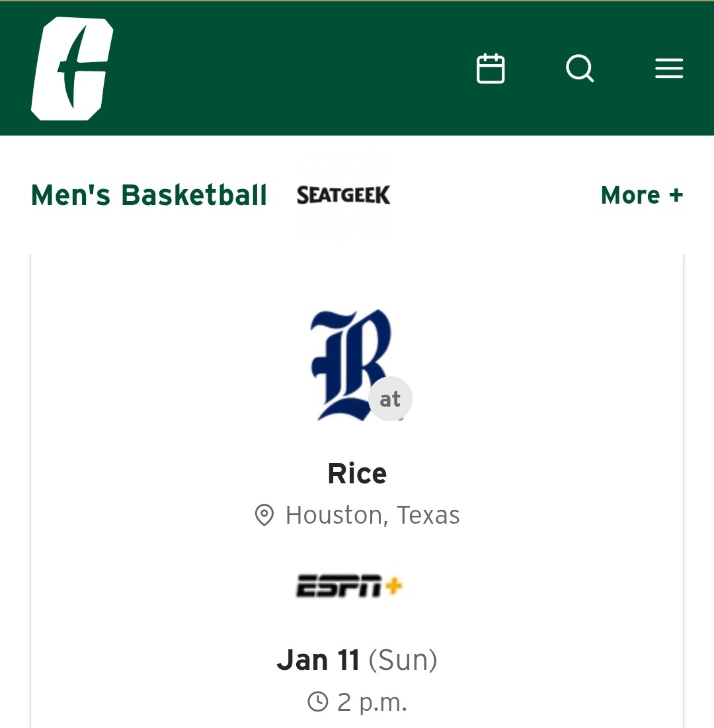The width and height of the screenshot is (714, 728).
Task: Open the Men's Basketball page
Action: click(149, 195)
